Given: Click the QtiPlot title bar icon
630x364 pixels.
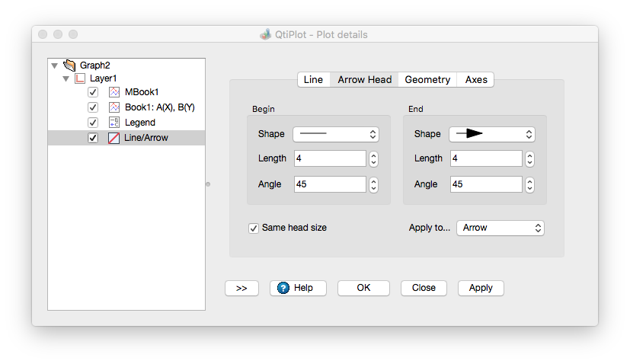Looking at the screenshot, I should pos(265,34).
